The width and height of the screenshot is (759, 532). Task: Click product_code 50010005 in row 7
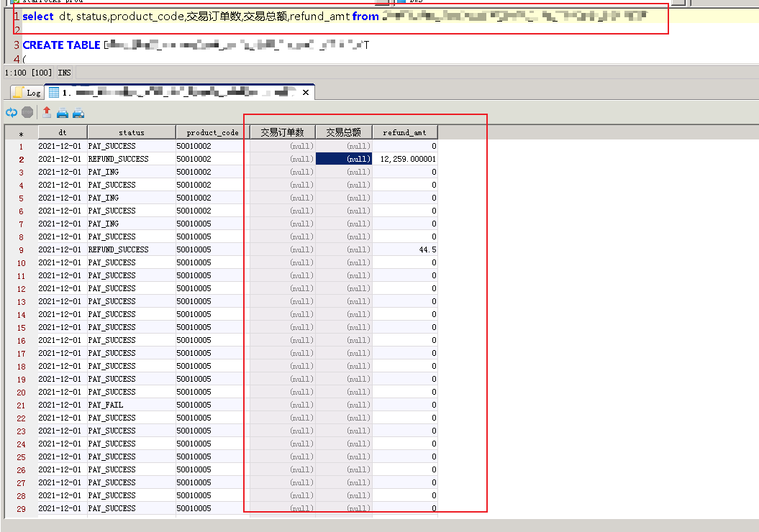tap(194, 224)
